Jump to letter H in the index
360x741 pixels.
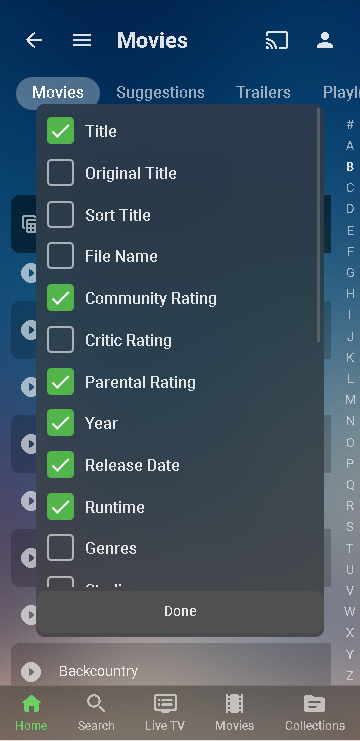tap(350, 294)
